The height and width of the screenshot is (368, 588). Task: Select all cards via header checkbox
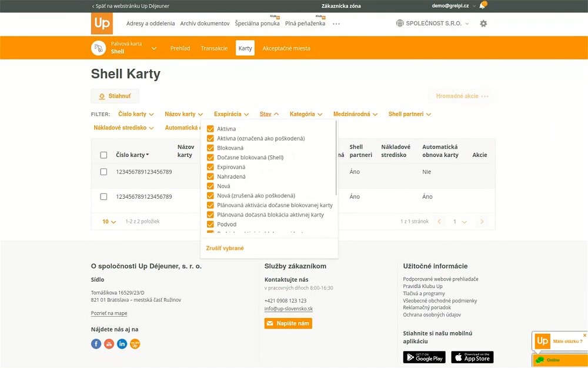pyautogui.click(x=104, y=155)
